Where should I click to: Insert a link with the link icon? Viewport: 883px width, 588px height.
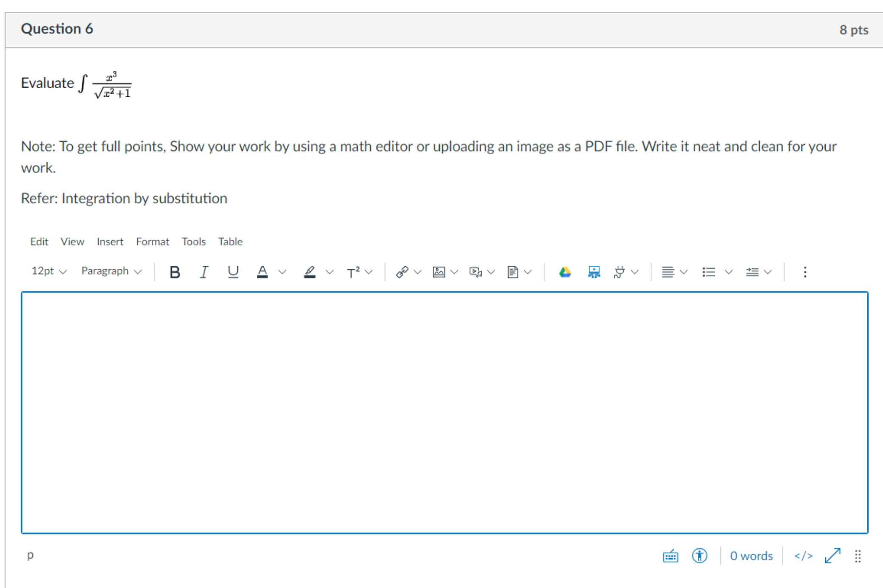coord(402,272)
